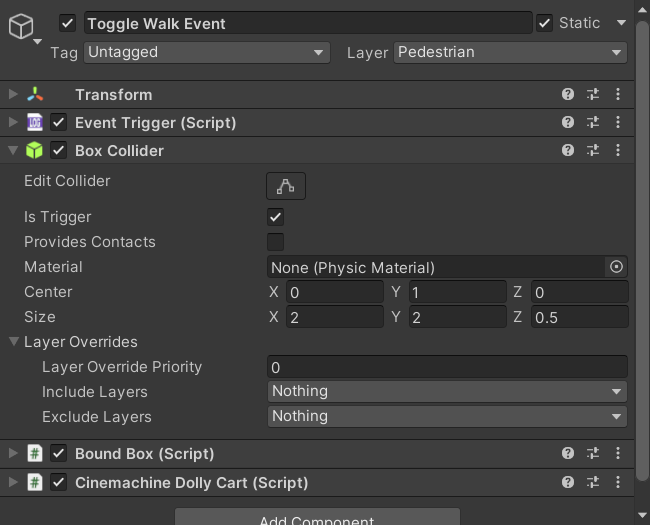650x525 pixels.
Task: Click the Layer Override Priority field
Action: pyautogui.click(x=447, y=367)
